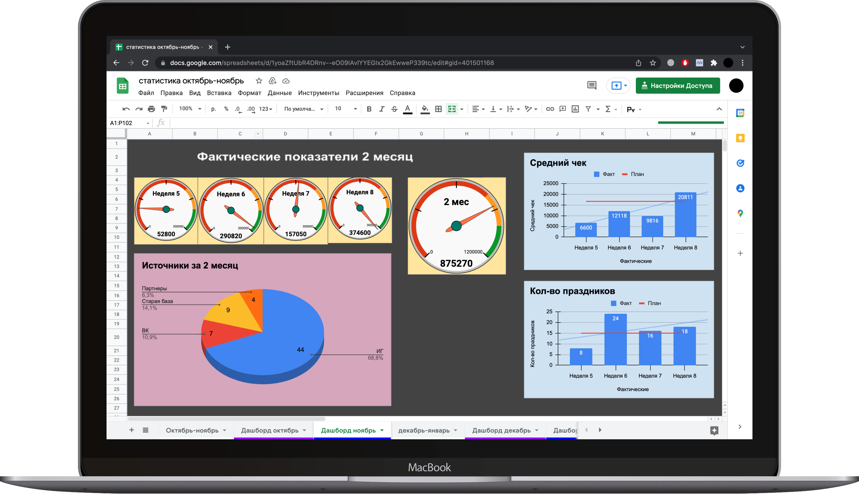The width and height of the screenshot is (859, 504).
Task: Toggle italic formatting
Action: click(x=382, y=109)
